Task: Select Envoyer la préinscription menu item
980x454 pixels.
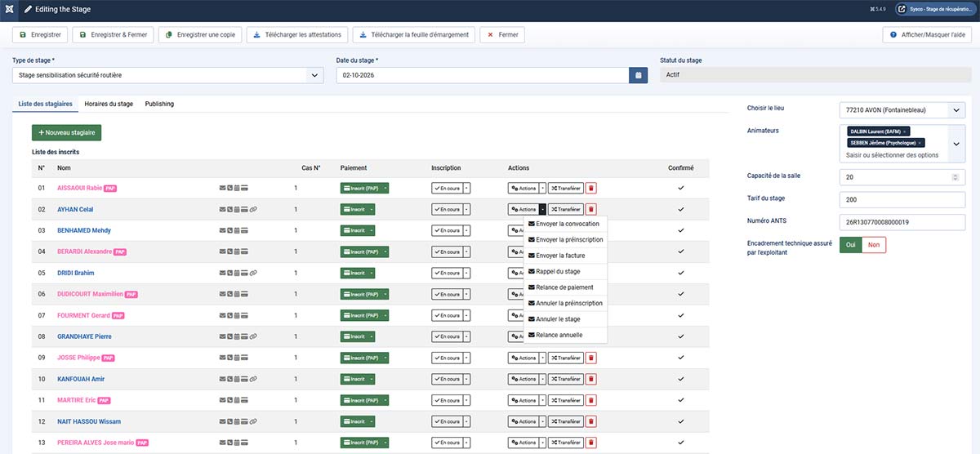Action: tap(565, 240)
